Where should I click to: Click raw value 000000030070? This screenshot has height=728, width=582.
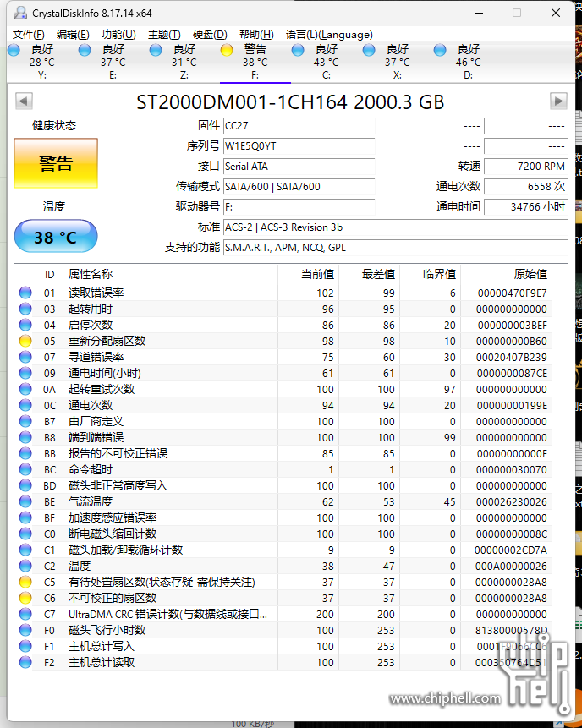click(512, 470)
